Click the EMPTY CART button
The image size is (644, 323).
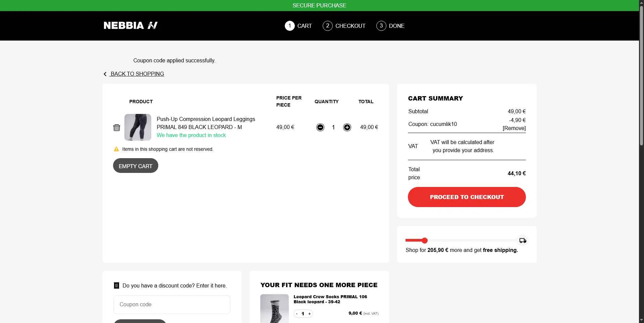136,166
